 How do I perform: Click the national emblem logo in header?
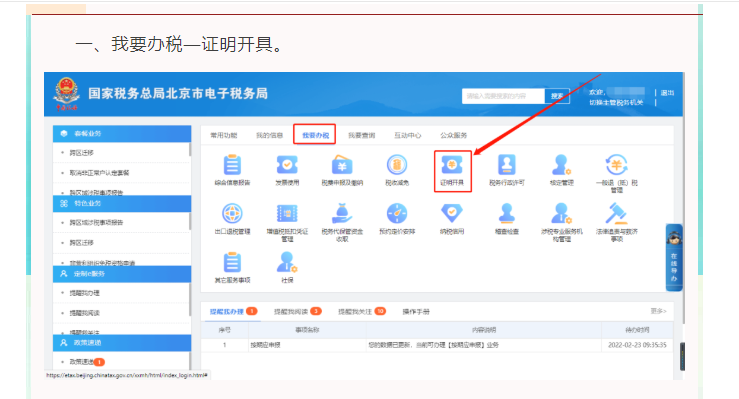coord(66,94)
